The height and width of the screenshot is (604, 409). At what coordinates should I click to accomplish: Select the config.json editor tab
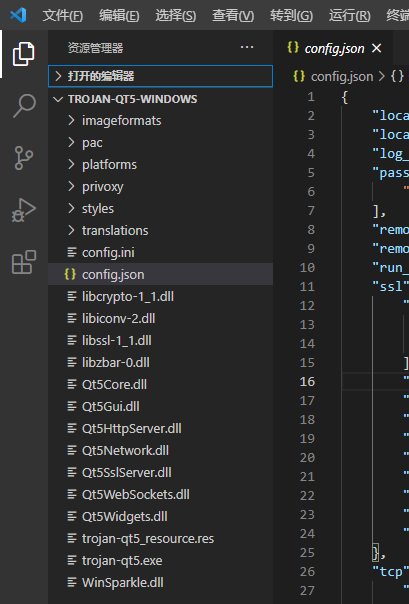pos(334,49)
